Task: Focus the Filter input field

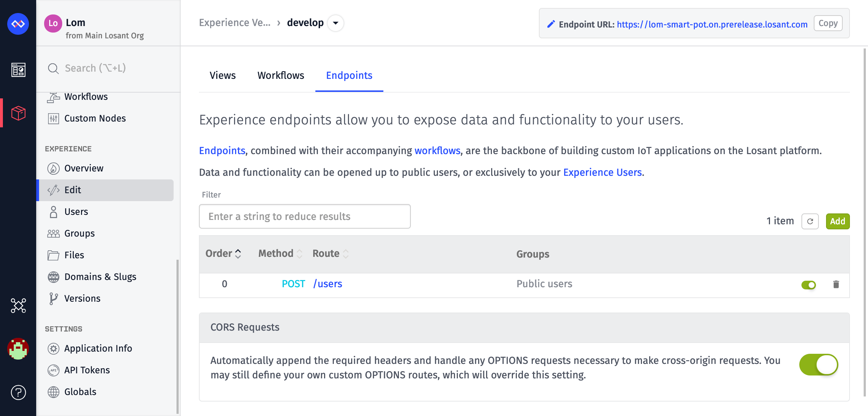Action: click(305, 216)
